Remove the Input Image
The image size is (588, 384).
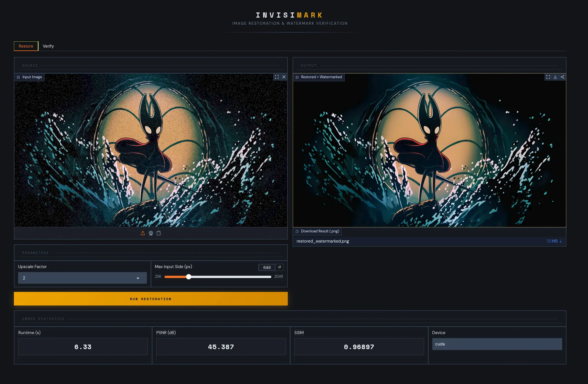click(x=284, y=77)
